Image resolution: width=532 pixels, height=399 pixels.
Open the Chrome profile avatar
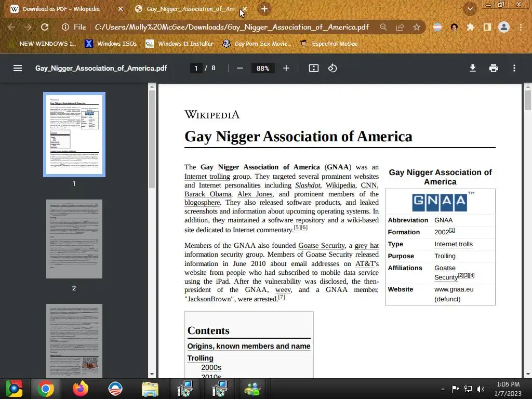tap(504, 27)
